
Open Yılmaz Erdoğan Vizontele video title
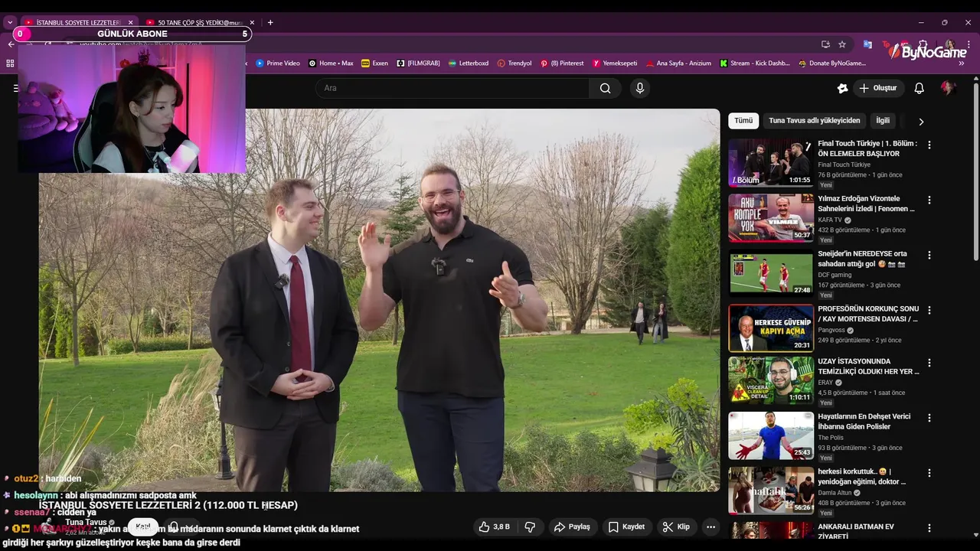(x=866, y=204)
